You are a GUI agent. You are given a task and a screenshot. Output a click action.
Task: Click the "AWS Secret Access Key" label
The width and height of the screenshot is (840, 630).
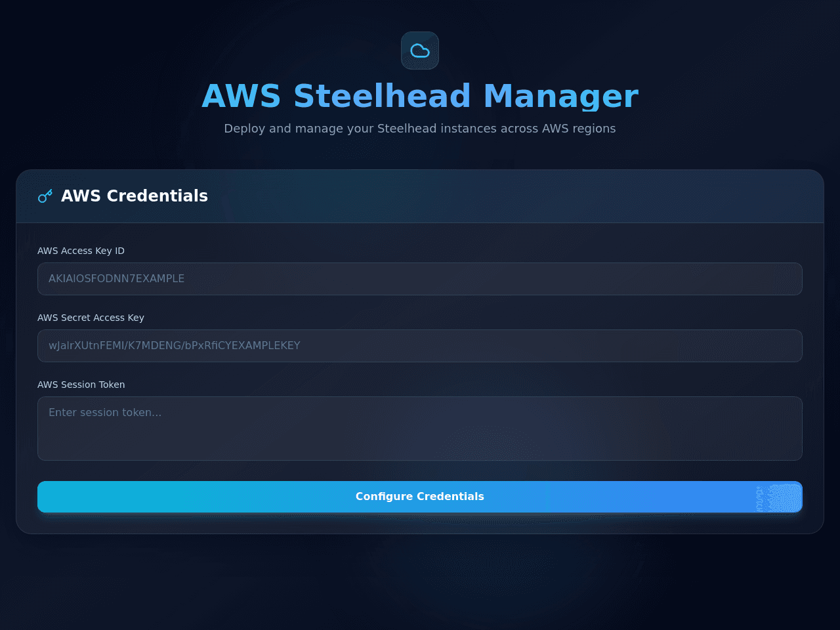coord(91,318)
